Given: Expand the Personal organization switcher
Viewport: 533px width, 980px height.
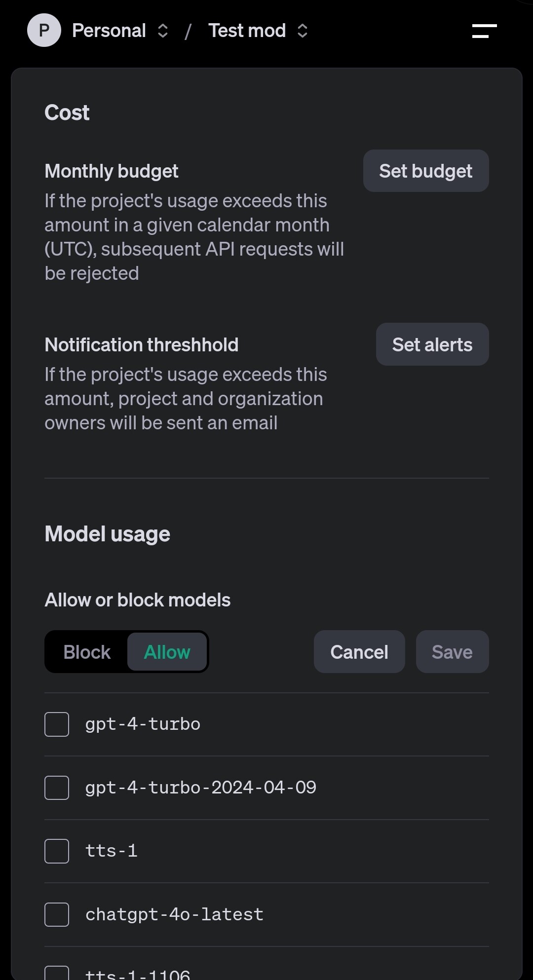Looking at the screenshot, I should coord(163,31).
